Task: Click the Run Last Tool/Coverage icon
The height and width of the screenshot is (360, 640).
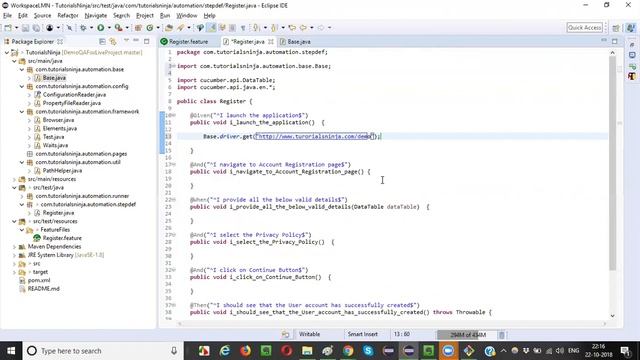Action: pyautogui.click(x=118, y=28)
